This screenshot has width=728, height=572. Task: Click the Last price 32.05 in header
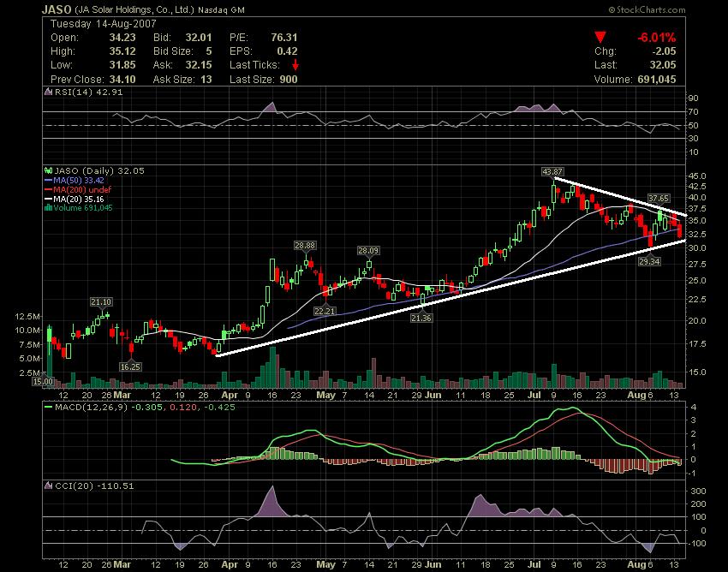[x=663, y=65]
